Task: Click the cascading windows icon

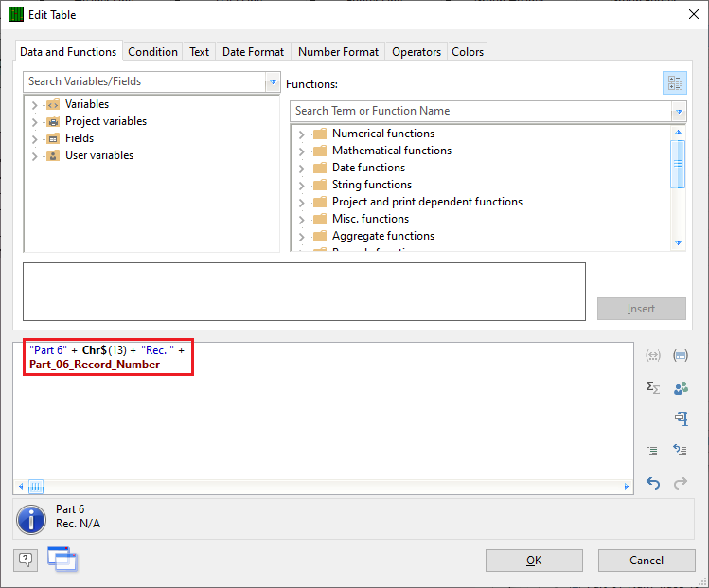Action: click(62, 560)
